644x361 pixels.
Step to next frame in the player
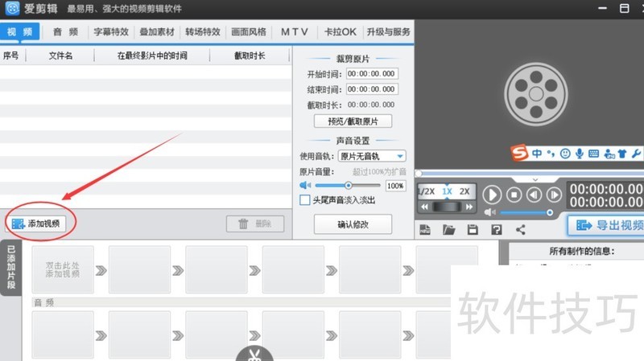pyautogui.click(x=554, y=195)
